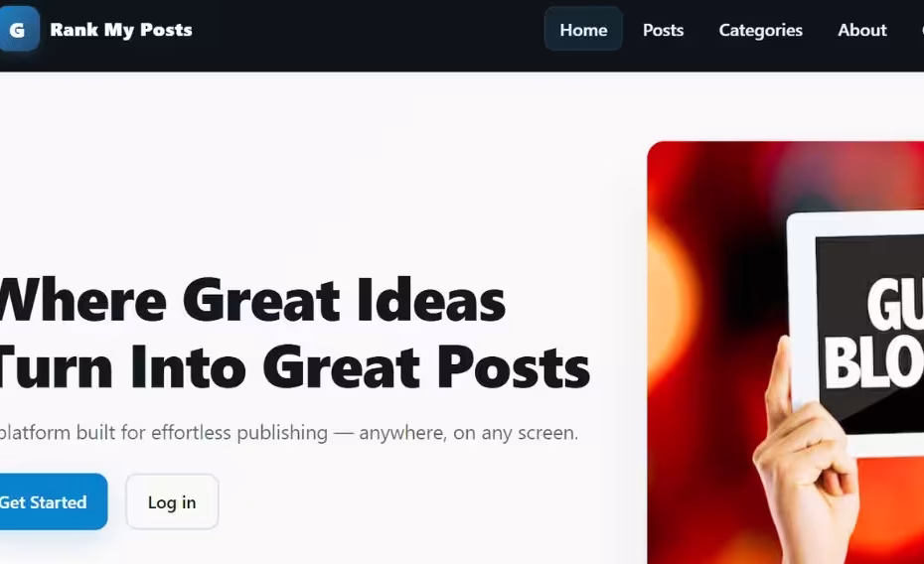
Task: Select the Home nav item
Action: pos(583,30)
